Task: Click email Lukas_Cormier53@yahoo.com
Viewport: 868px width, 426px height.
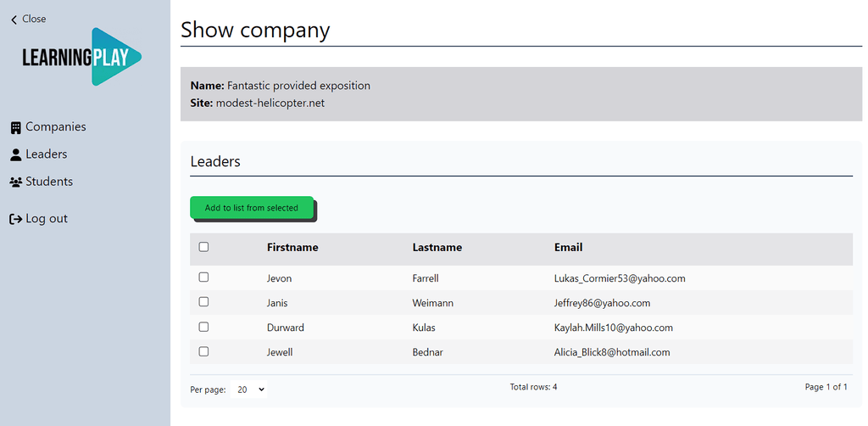Action: coord(619,278)
